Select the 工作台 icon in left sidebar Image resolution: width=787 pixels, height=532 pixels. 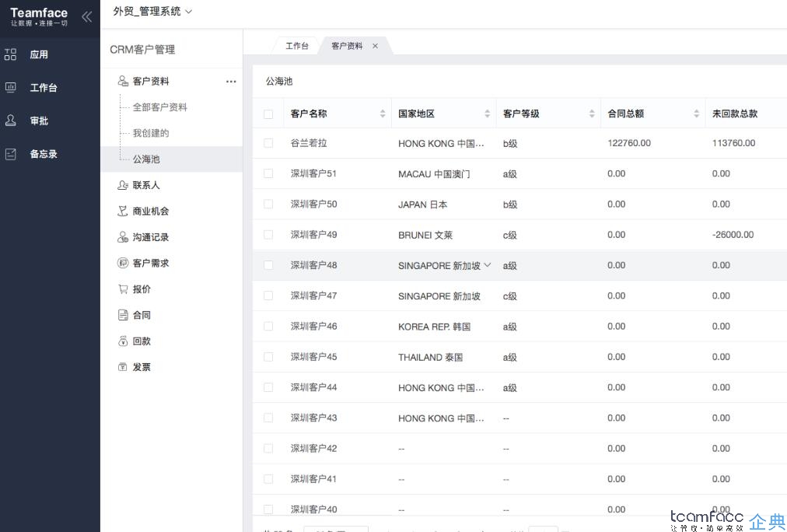[11, 87]
